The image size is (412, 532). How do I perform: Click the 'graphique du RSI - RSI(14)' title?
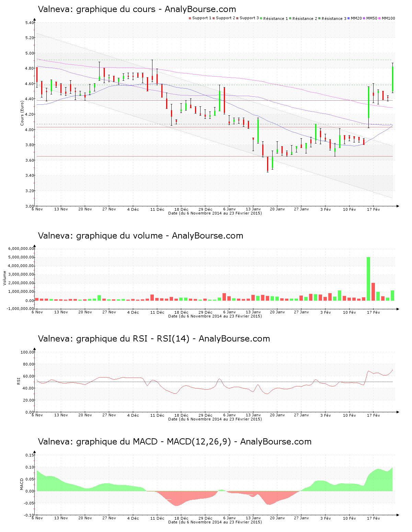pyautogui.click(x=133, y=339)
